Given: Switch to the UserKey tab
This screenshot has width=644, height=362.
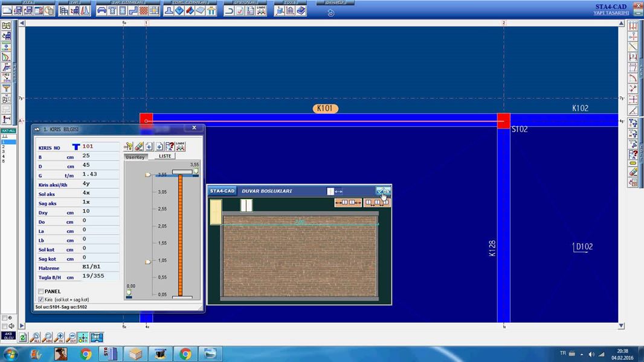Looking at the screenshot, I should click(x=135, y=157).
